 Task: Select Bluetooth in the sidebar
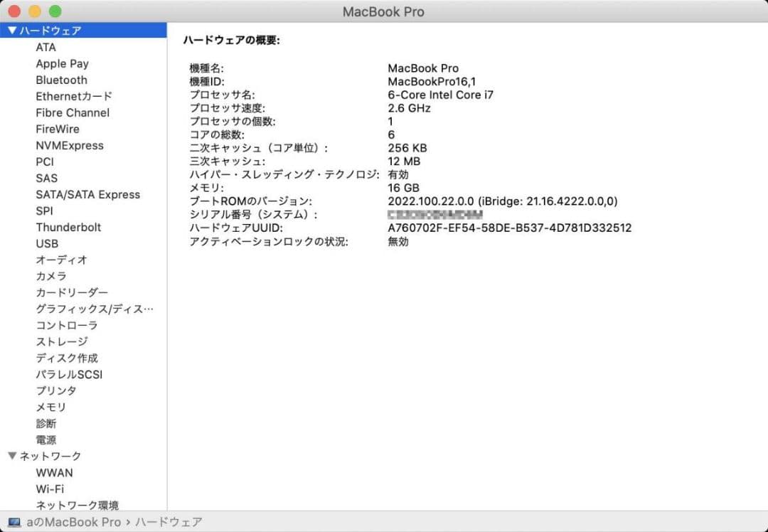coord(61,80)
